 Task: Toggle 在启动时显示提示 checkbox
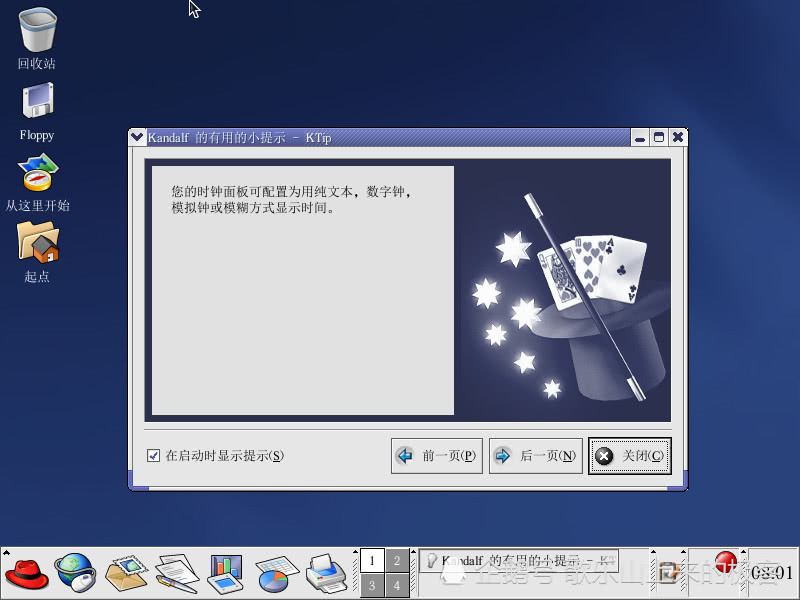(153, 456)
